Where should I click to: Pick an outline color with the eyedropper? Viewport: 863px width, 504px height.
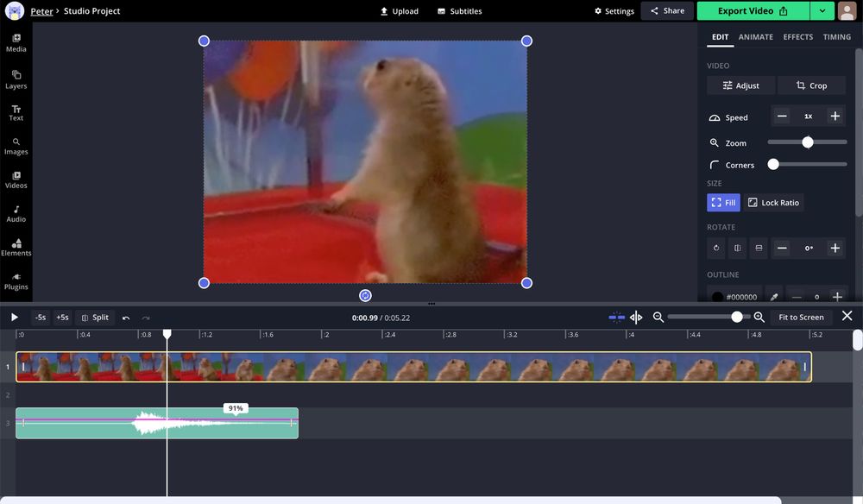pos(773,296)
